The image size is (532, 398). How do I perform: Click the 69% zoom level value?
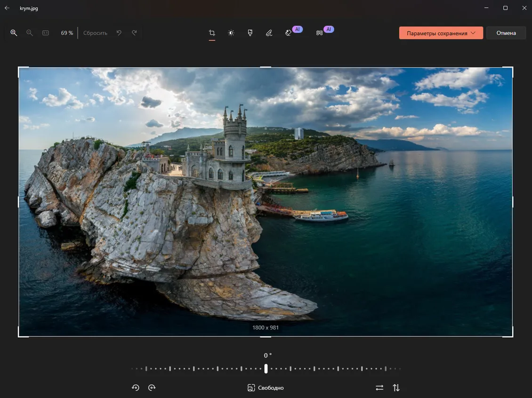coord(66,32)
